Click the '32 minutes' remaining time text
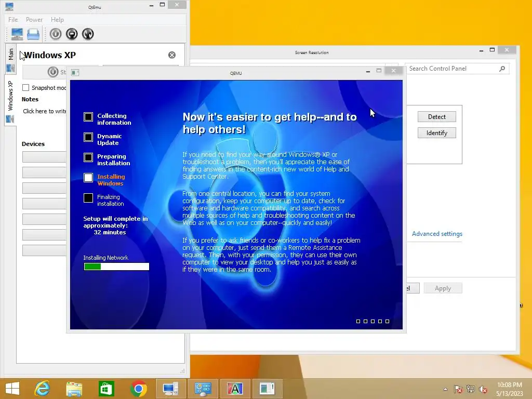 coord(110,232)
